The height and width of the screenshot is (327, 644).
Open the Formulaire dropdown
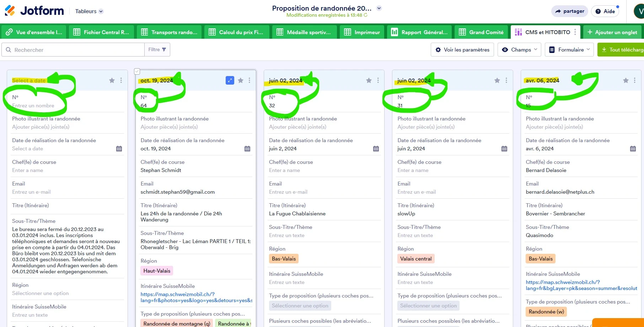tap(569, 50)
